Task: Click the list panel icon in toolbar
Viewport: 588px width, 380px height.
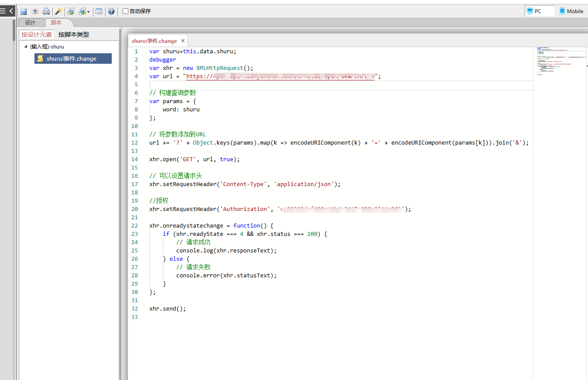Action: [x=99, y=11]
